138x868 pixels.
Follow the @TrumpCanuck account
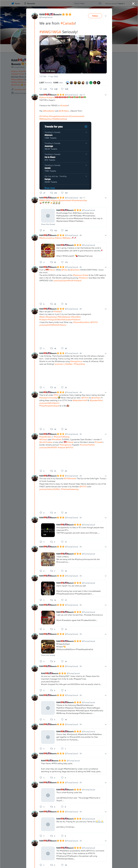[95, 16]
